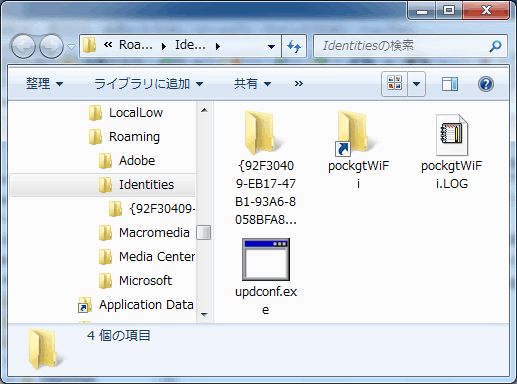The image size is (517, 384).
Task: Select Microsoft folder in the tree
Action: tap(146, 281)
